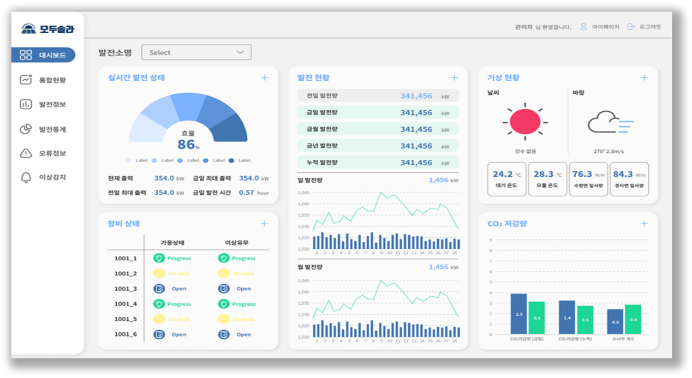Click the 24.2 °C 대기 온도 card
Viewport: 692px width, 378px height.
[x=507, y=179]
